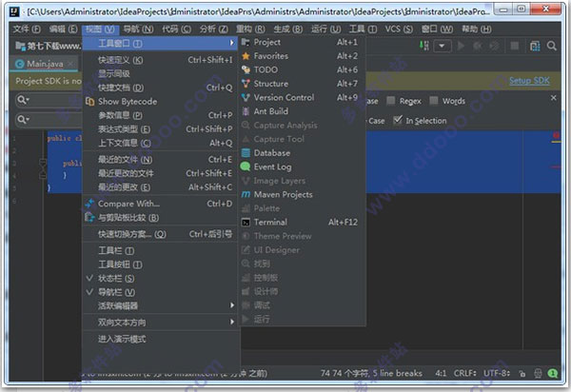This screenshot has width=571, height=392.
Task: Open search history in upper find field
Action: pos(23,100)
